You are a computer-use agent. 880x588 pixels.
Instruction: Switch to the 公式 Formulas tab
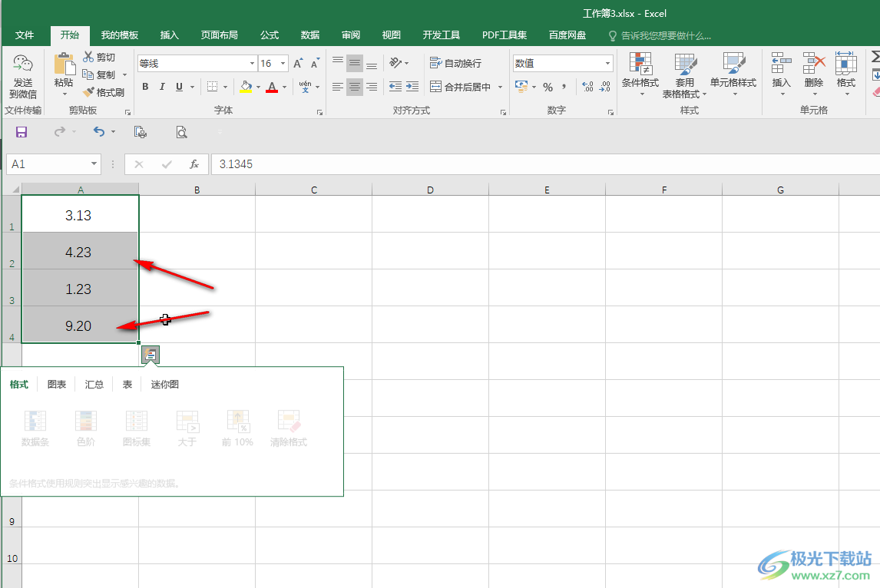coord(270,35)
